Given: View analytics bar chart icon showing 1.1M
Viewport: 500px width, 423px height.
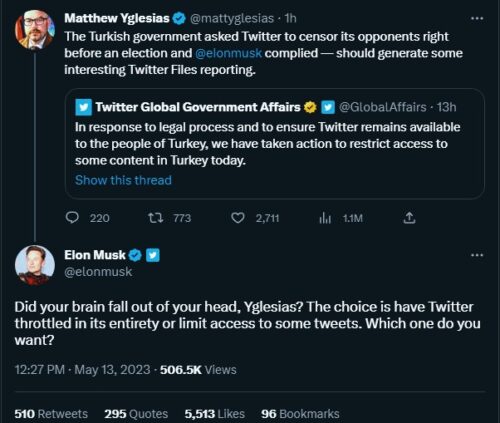Looking at the screenshot, I should click(x=325, y=218).
